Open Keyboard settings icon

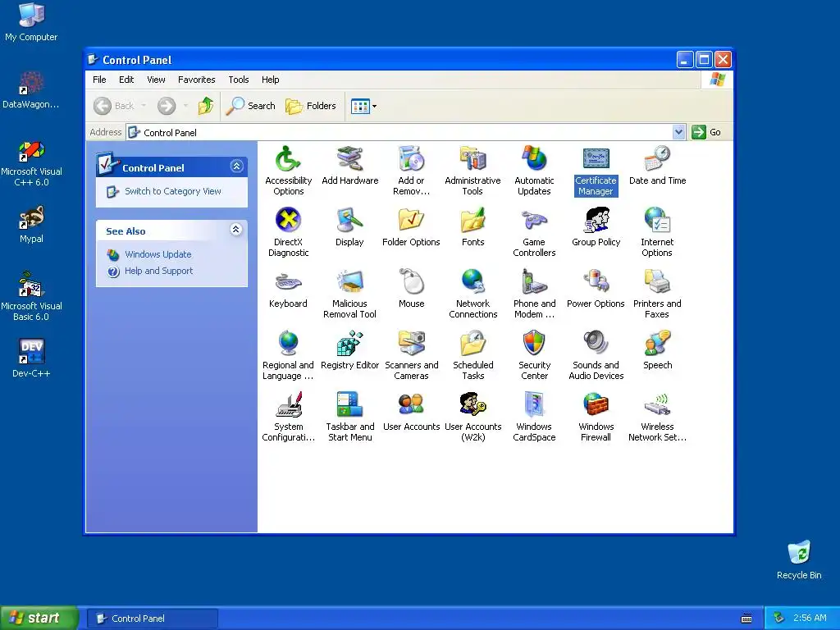pos(288,289)
